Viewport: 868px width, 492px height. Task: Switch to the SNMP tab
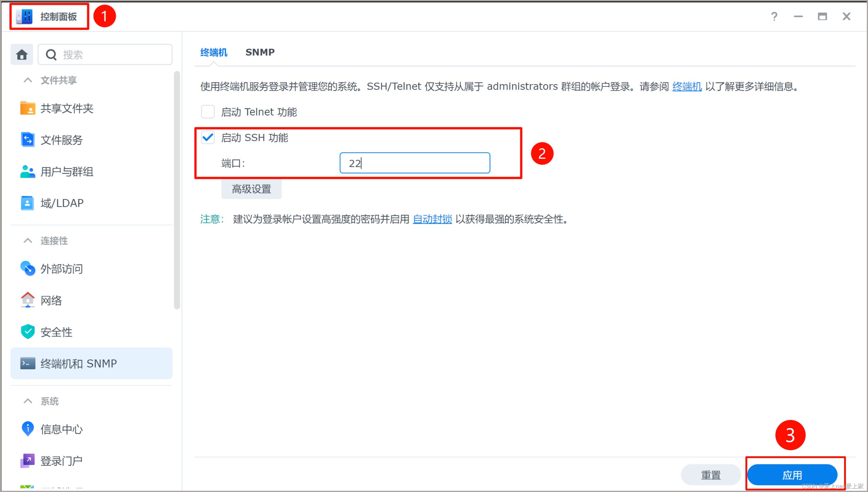coord(260,52)
